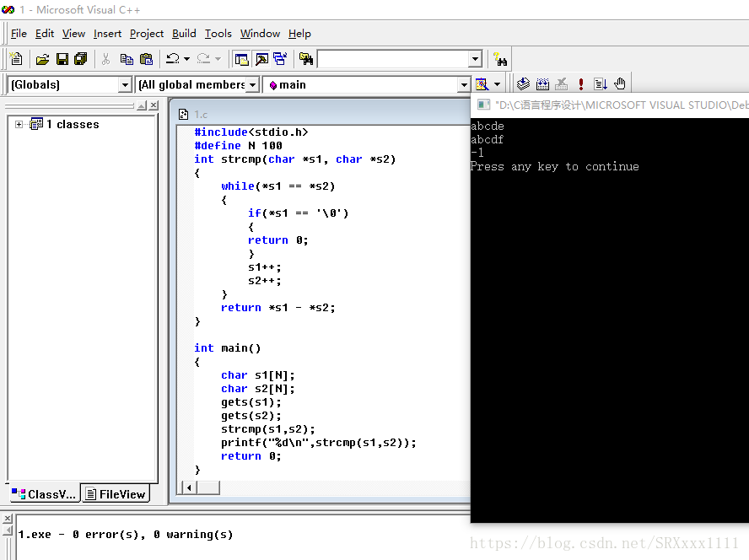Open redo history dropdown arrow

click(218, 59)
